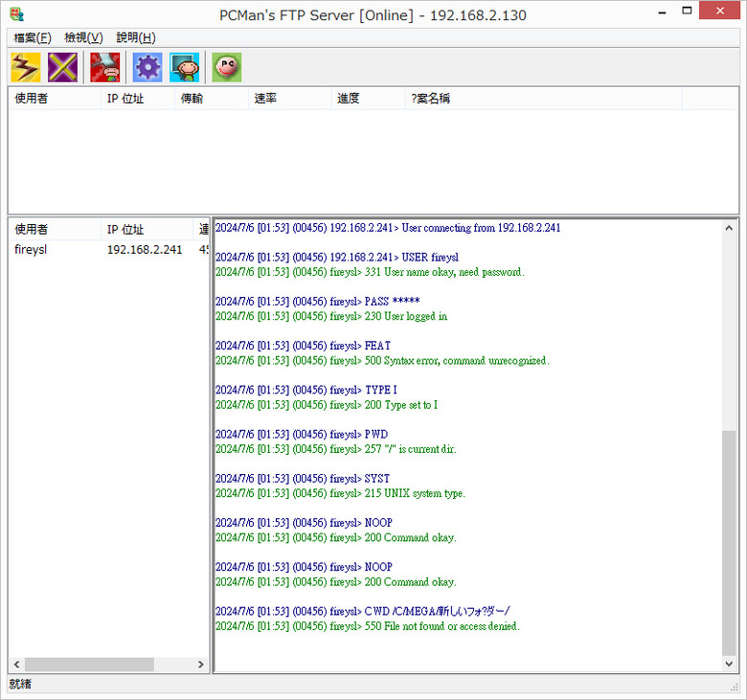Screen dimensions: 747x700
Task: Close the PCMan's FTP Server window
Action: (719, 11)
